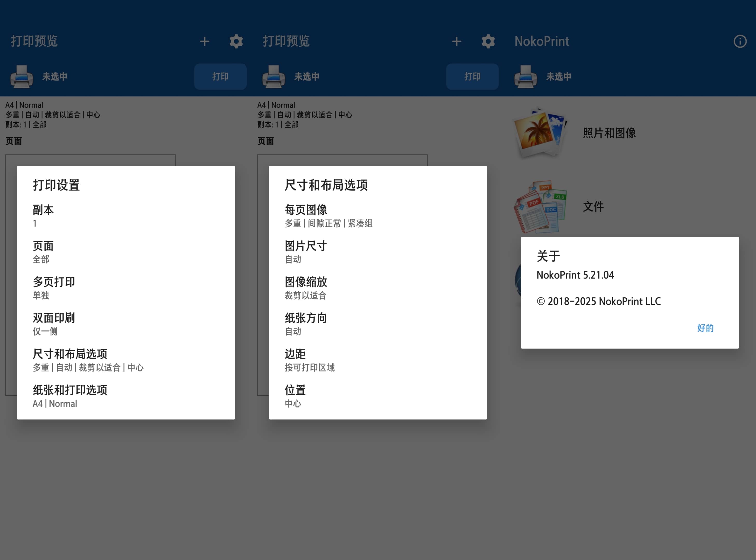Open 纸张和打印选项 showing A4 | Normal
Screen dimensions: 756x560
(x=126, y=396)
